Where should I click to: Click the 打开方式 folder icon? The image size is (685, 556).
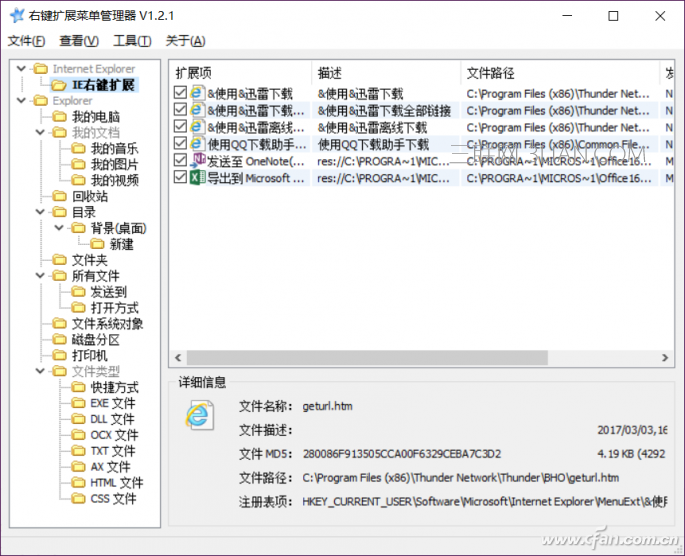click(78, 307)
